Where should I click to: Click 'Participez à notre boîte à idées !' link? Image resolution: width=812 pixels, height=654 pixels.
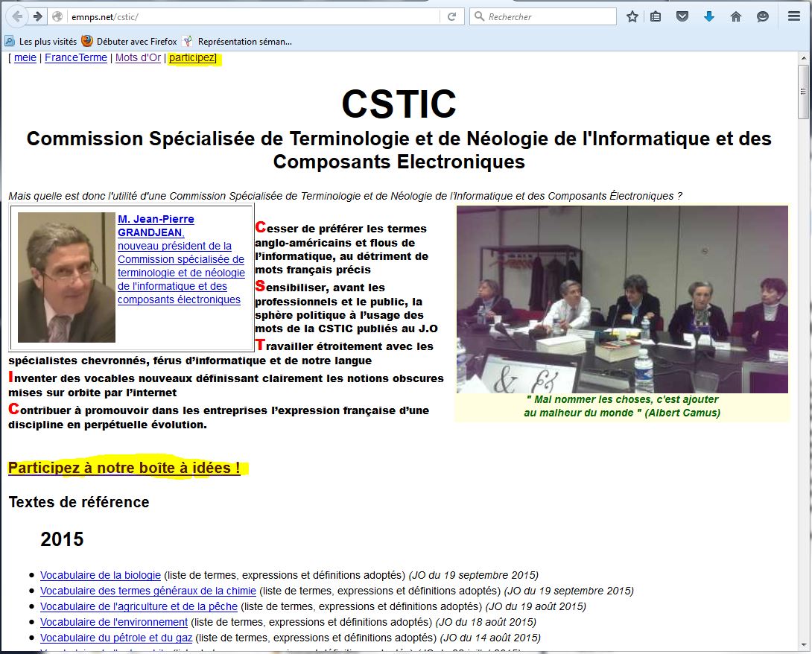tap(124, 469)
